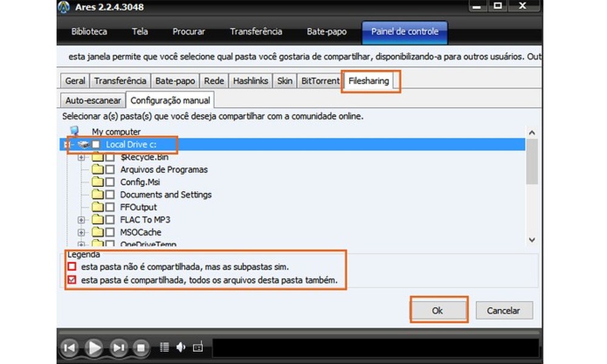Click the Stop playback icon

142,347
